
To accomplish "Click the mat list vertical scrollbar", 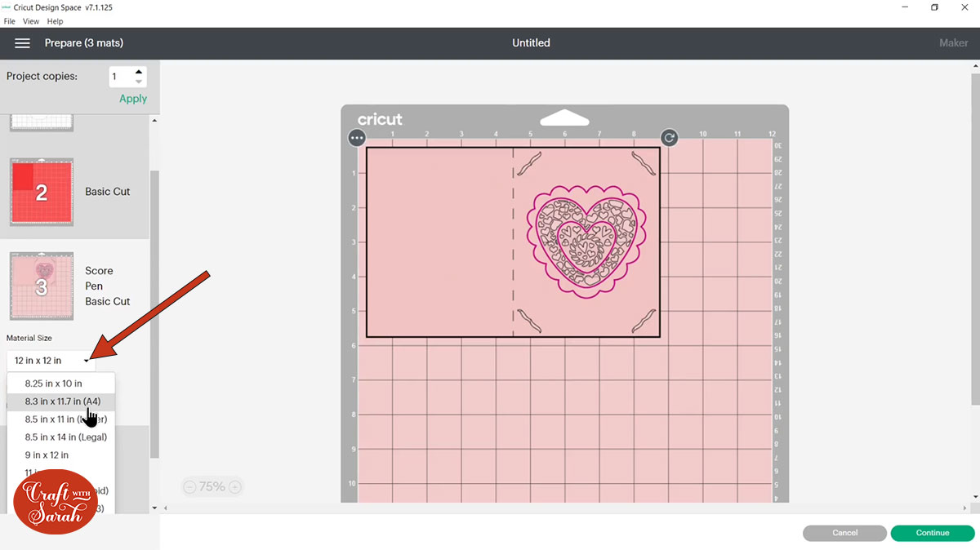I will (155, 314).
